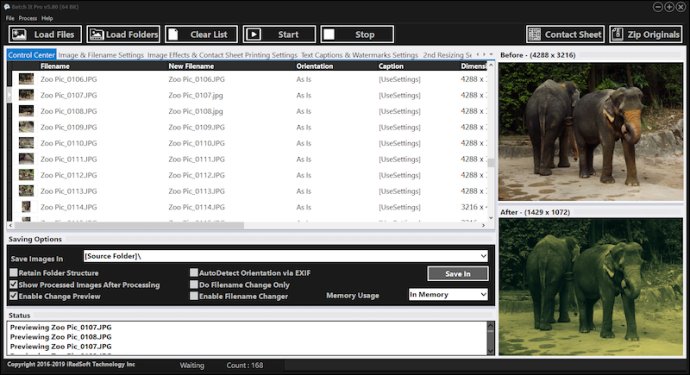Click the Load Files picture icon
The height and width of the screenshot is (375, 690).
(19, 34)
